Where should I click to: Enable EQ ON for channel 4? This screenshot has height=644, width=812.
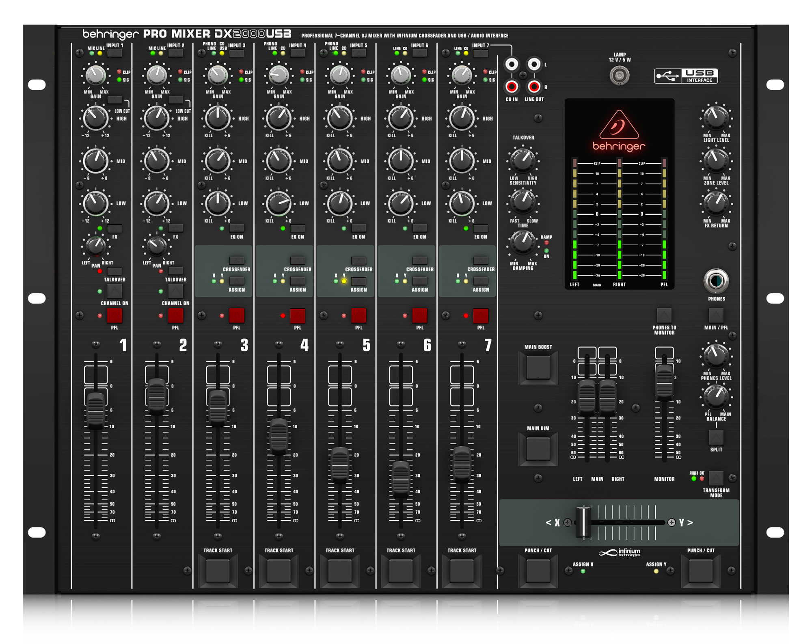coord(298,228)
